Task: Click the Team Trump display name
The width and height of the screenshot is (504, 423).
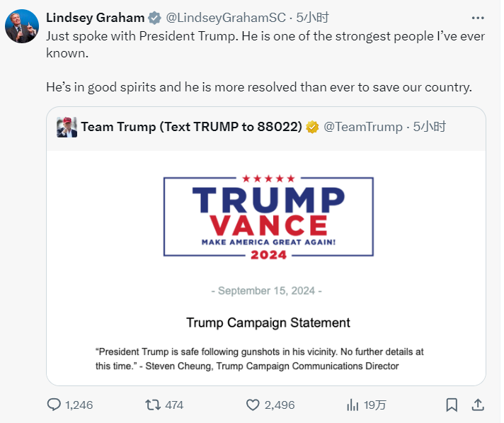Action: pos(191,127)
